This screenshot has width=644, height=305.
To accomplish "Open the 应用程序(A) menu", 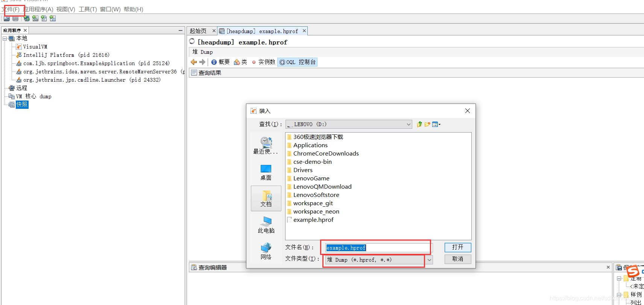I will tap(38, 9).
